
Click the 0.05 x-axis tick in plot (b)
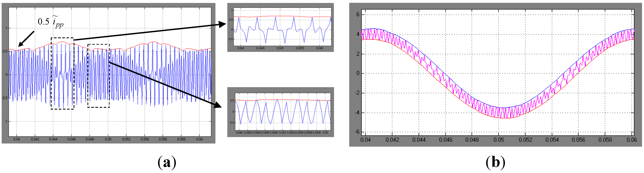[x=499, y=140]
